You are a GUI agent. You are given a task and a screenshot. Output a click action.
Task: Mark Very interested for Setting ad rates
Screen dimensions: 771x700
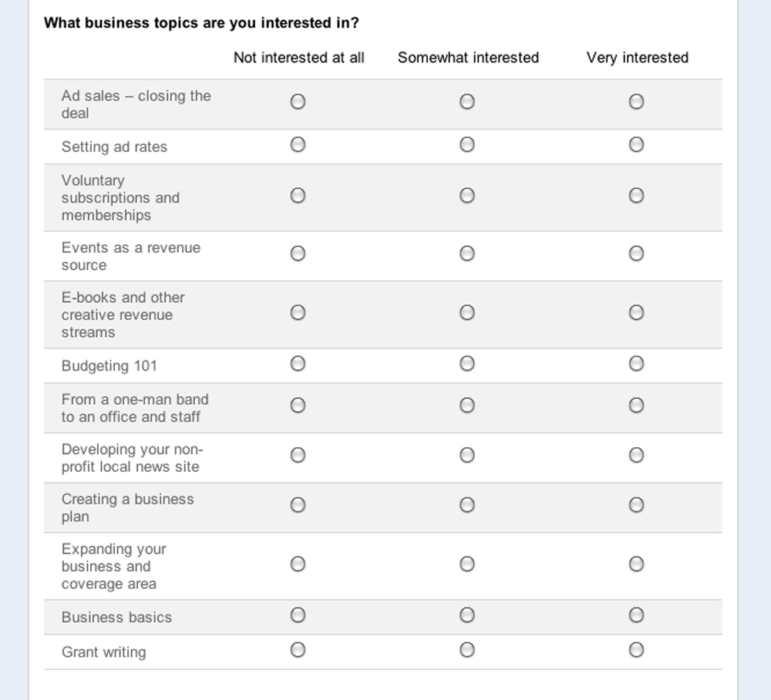(636, 144)
